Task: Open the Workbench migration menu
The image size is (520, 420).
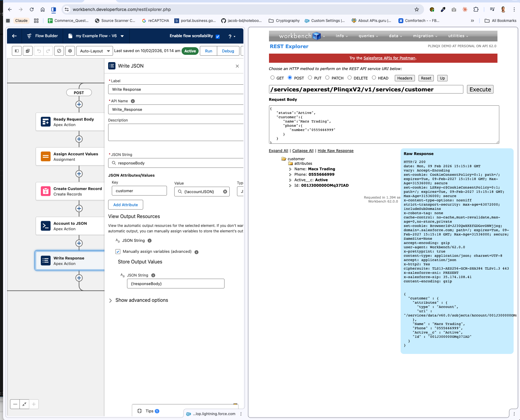Action: (x=425, y=36)
